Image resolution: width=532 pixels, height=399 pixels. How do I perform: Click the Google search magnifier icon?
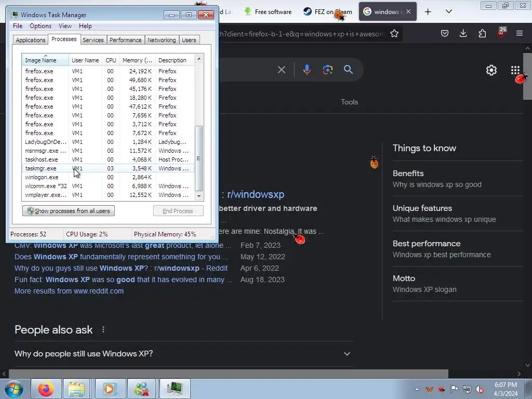(348, 70)
